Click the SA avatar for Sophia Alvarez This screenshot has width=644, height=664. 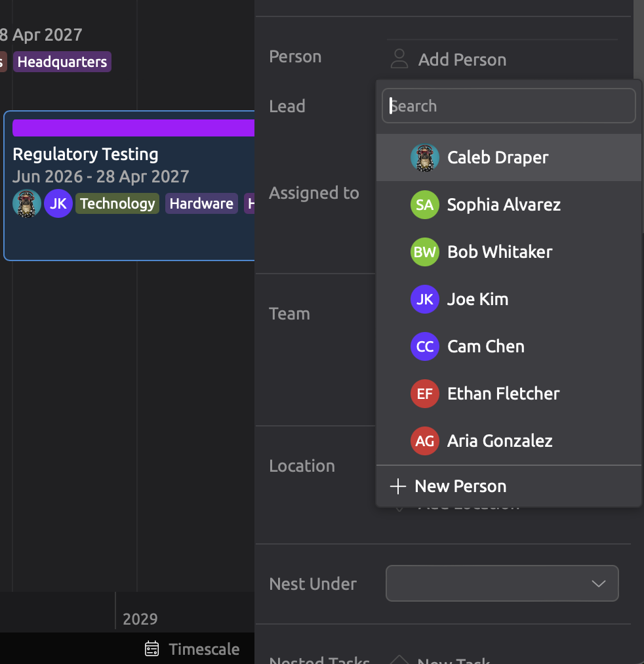pos(424,205)
